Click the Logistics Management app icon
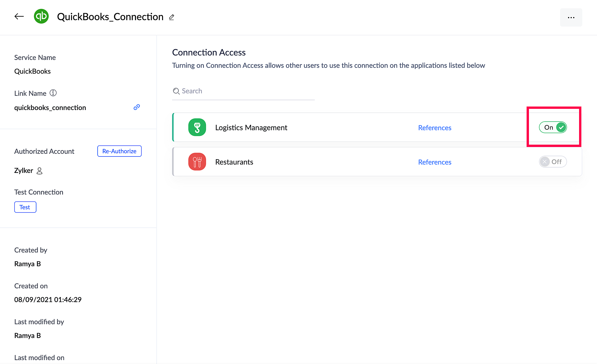597x364 pixels. tap(197, 127)
